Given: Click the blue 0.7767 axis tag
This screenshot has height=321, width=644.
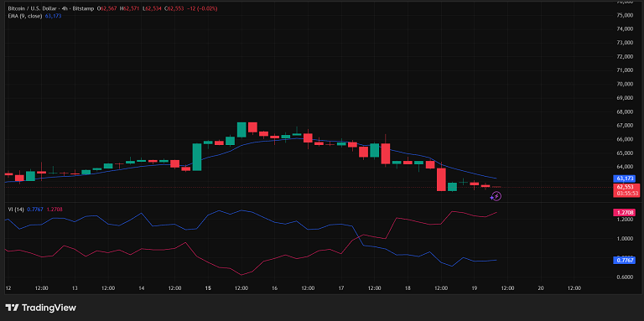Looking at the screenshot, I should point(624,260).
